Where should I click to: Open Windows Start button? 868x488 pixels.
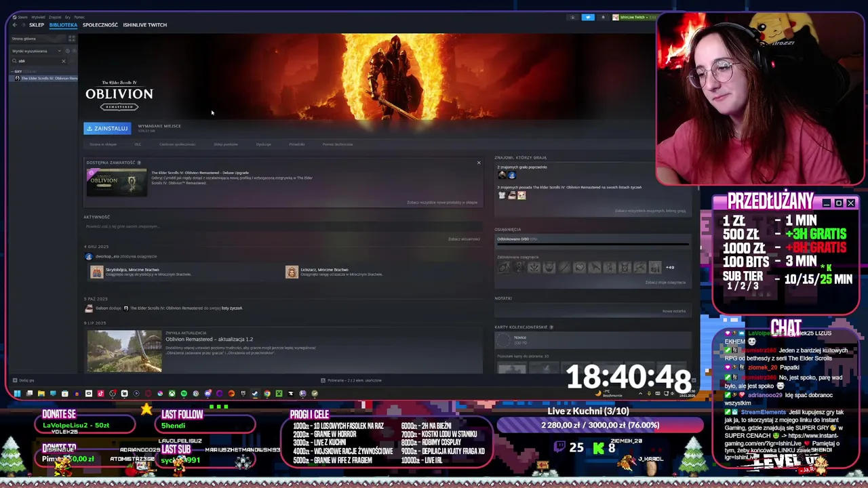pos(17,393)
